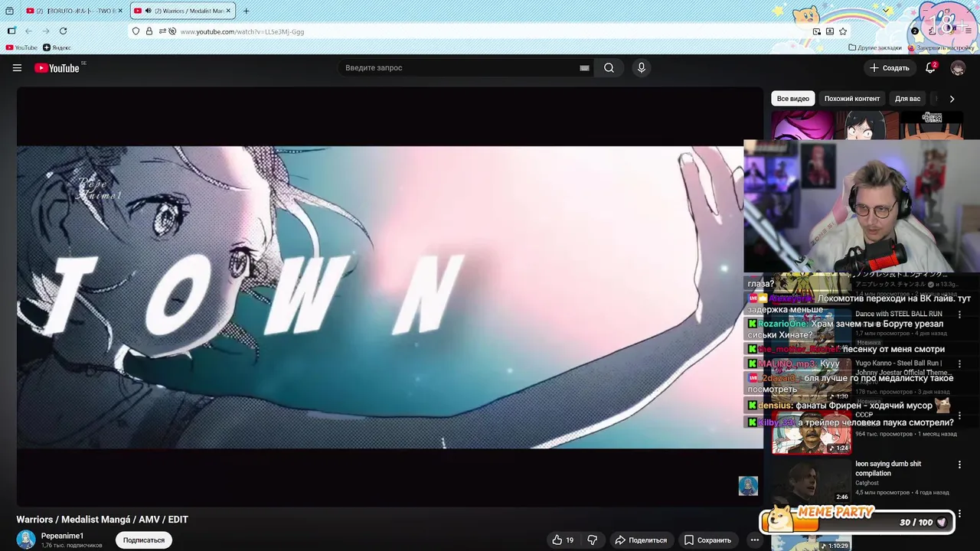Select the 'Для вас' filter chip
This screenshot has height=551, width=980.
coord(908,99)
